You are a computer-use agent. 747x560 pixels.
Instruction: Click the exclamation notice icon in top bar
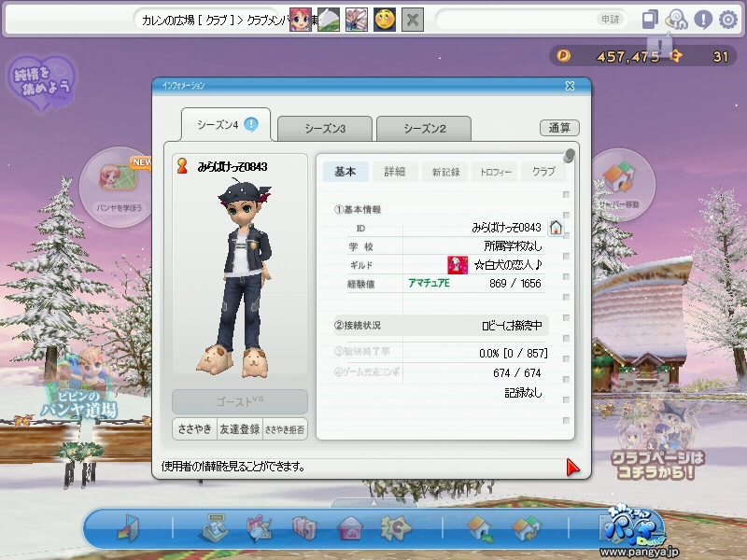[703, 20]
